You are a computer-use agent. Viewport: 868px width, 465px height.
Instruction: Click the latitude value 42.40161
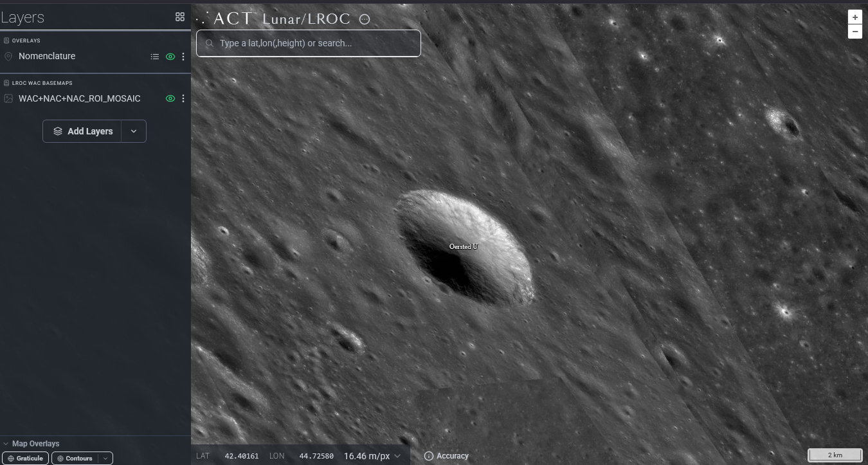coord(242,456)
